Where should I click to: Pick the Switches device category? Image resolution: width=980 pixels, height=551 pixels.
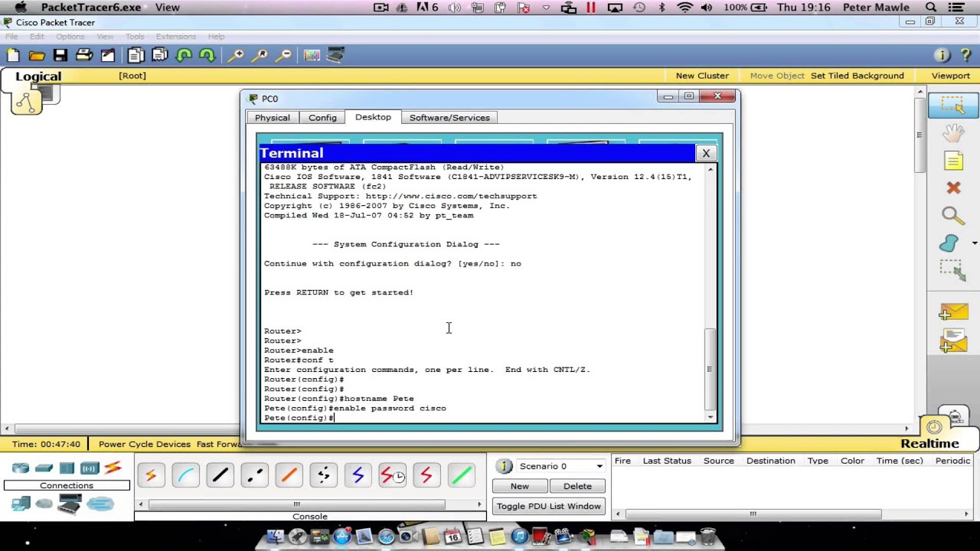44,468
